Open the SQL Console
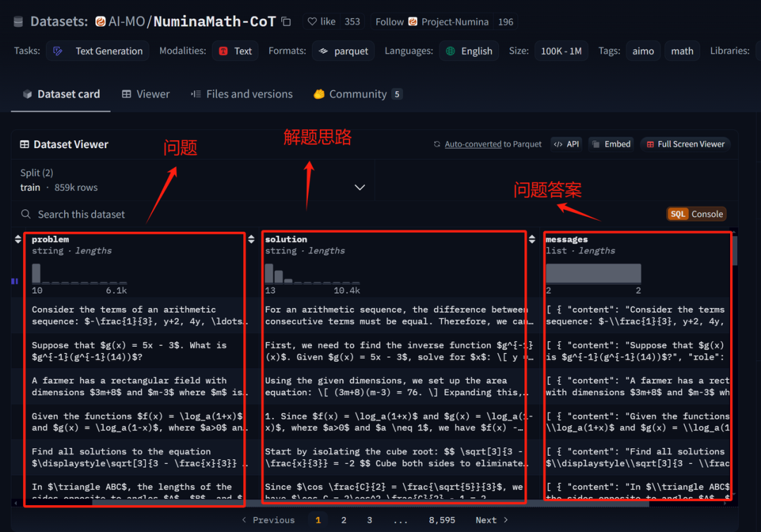Image resolution: width=761 pixels, height=532 pixels. [696, 214]
